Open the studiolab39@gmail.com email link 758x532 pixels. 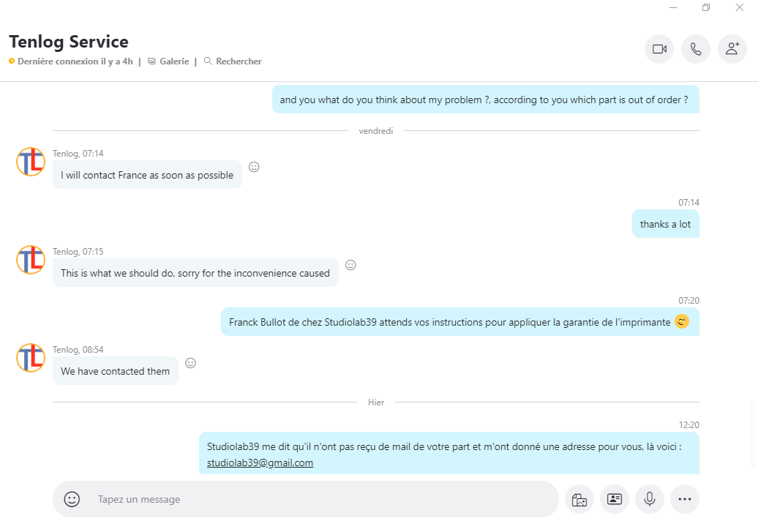[260, 462]
